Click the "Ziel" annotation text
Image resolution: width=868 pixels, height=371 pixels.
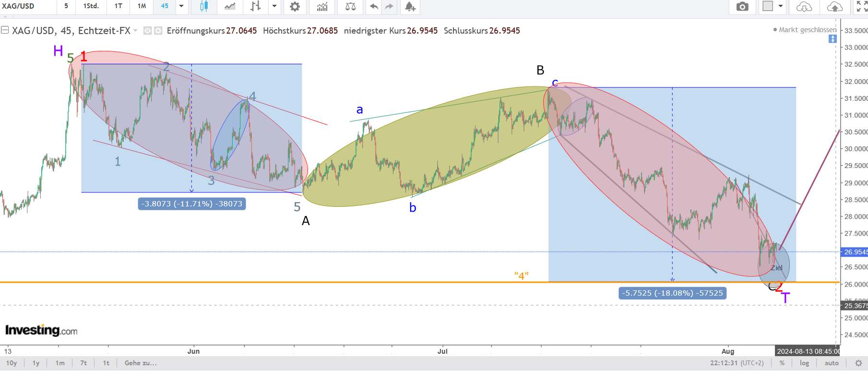tap(776, 268)
